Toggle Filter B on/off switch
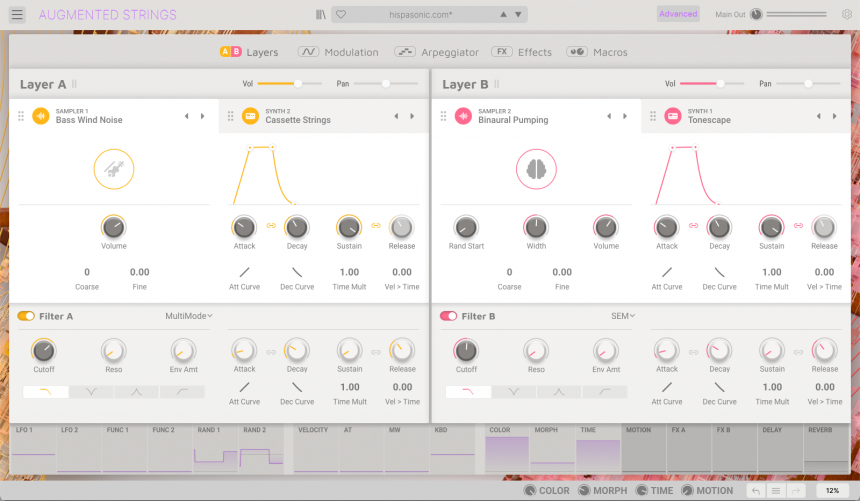This screenshot has height=501, width=860. click(448, 316)
